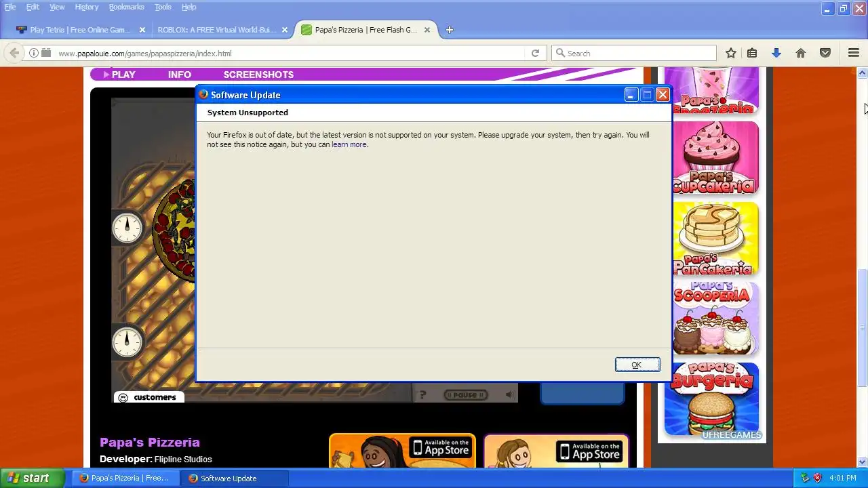Switch to Papa's Pizzeria taskbar window
The image size is (868, 488).
coord(125,478)
